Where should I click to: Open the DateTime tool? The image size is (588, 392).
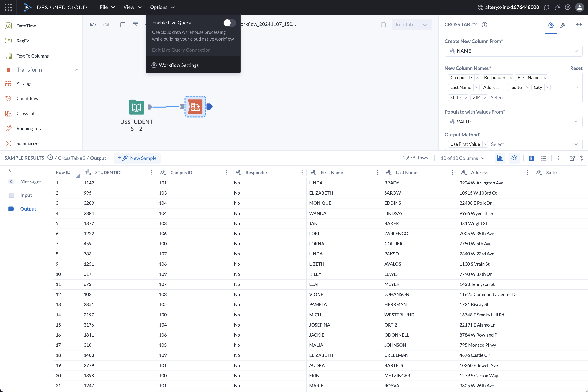tap(26, 26)
